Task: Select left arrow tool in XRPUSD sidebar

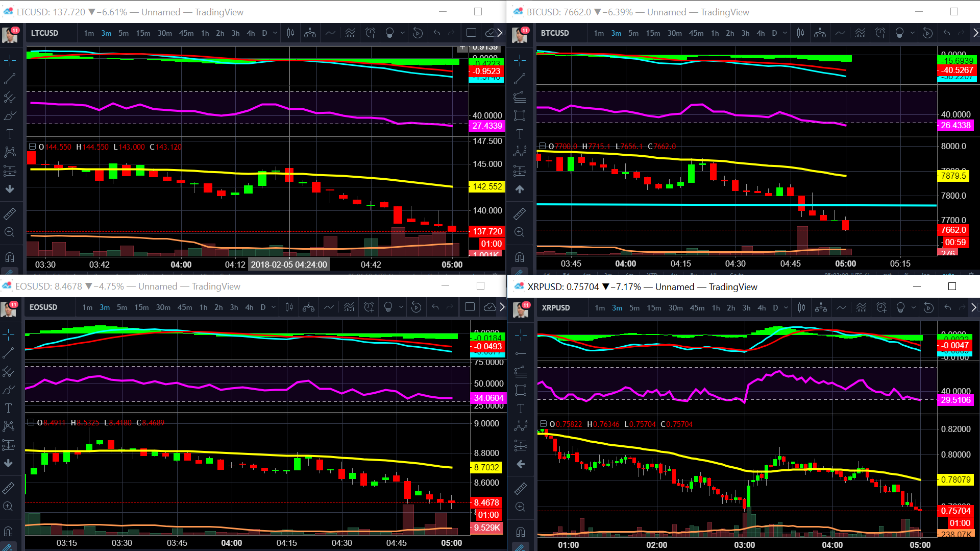Action: tap(521, 464)
